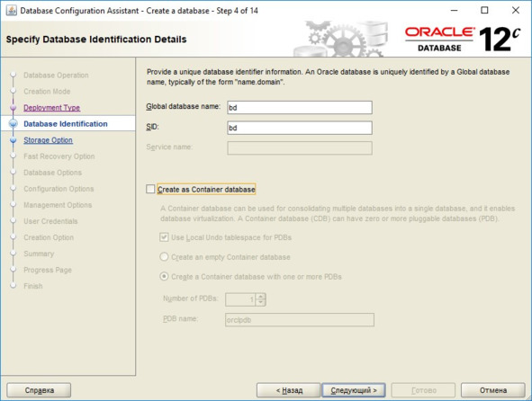Screen dimensions: 532x401
Task: Go to Storage Option step link
Action: (48, 140)
